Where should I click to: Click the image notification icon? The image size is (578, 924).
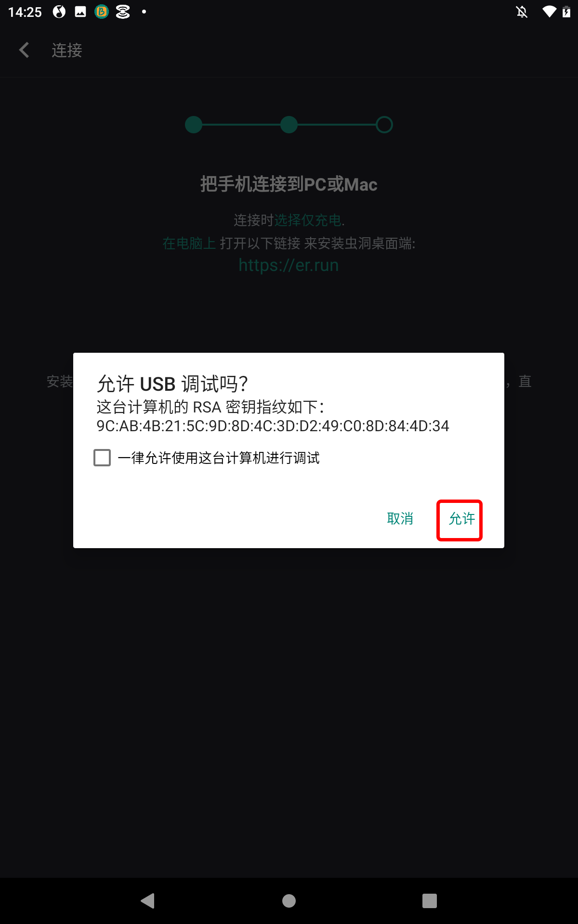(80, 12)
